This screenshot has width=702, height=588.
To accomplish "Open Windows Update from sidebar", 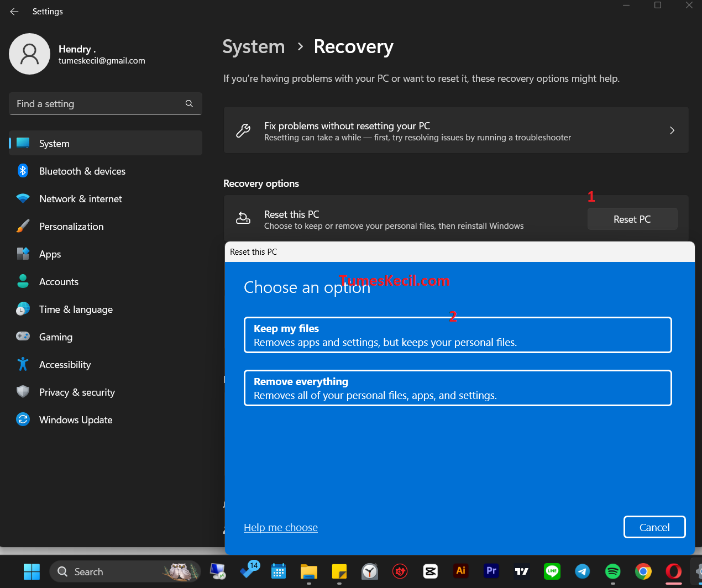I will [x=75, y=419].
